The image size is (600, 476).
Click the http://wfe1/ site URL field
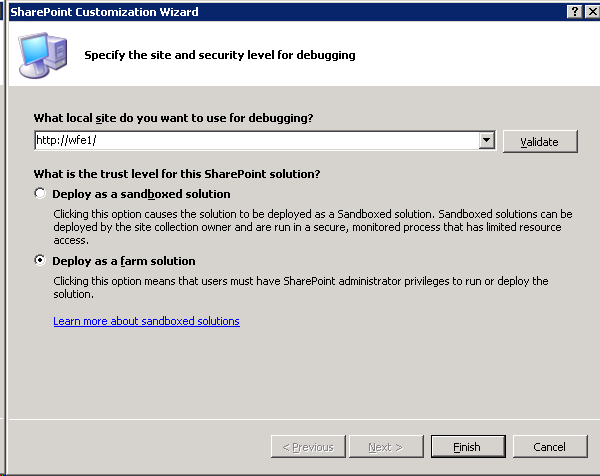[x=256, y=140]
